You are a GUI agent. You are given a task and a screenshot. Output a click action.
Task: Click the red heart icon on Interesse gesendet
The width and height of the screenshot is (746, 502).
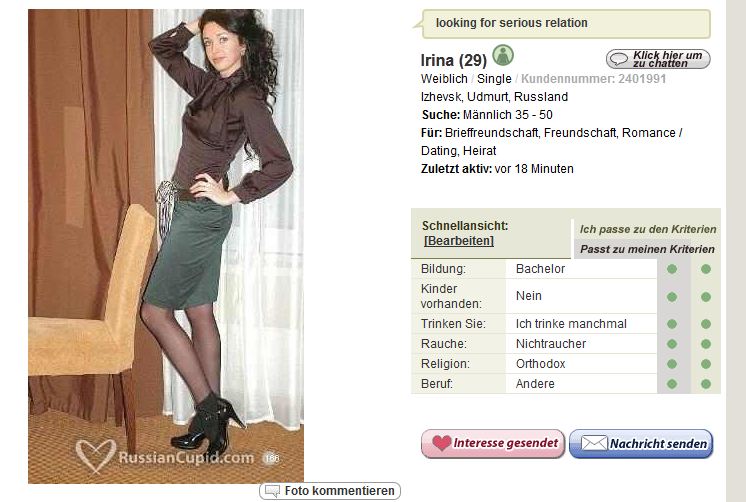coord(442,443)
